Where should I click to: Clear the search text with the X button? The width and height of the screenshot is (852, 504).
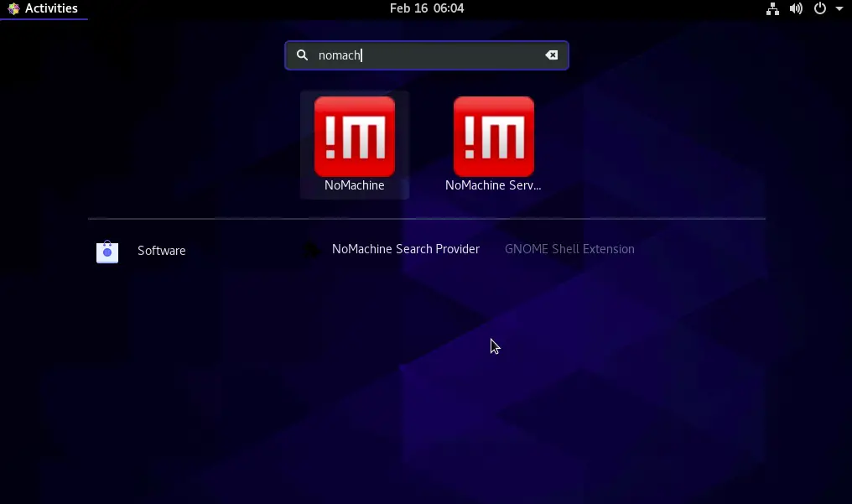tap(551, 55)
